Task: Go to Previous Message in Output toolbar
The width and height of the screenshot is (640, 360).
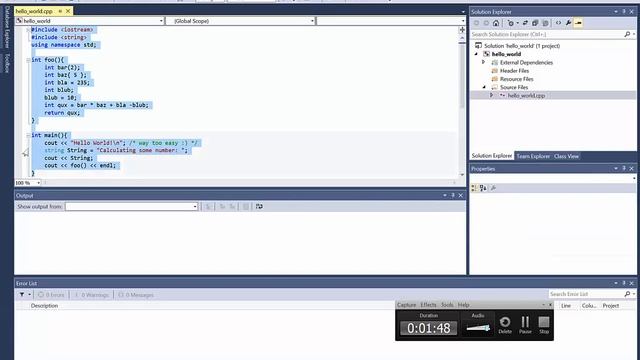Action: [222, 207]
